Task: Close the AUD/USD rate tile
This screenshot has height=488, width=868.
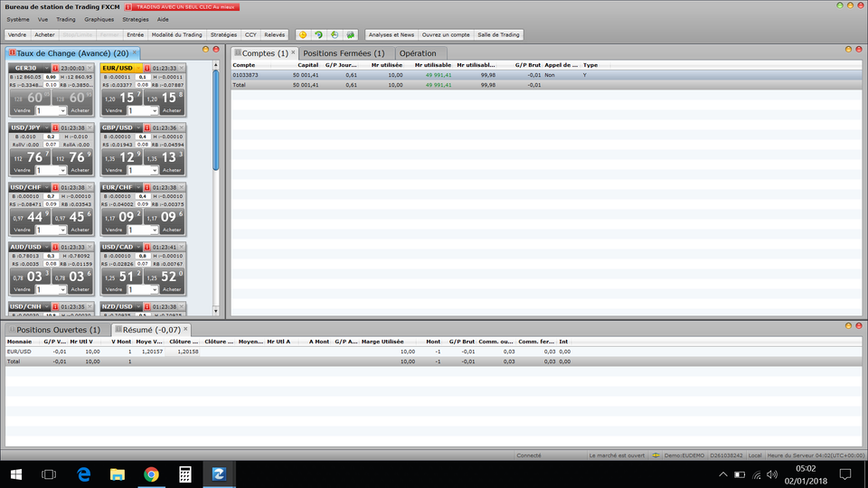Action: pyautogui.click(x=90, y=247)
